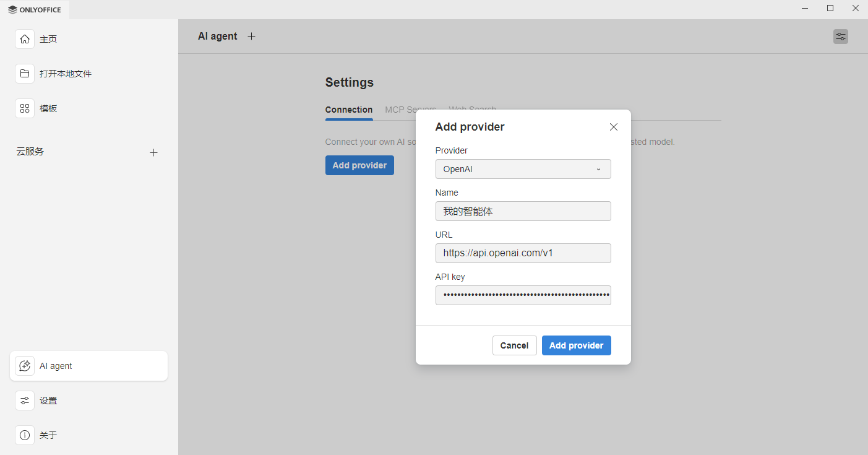Confirm with Add provider button in dialog
The height and width of the screenshot is (455, 868).
pos(576,345)
